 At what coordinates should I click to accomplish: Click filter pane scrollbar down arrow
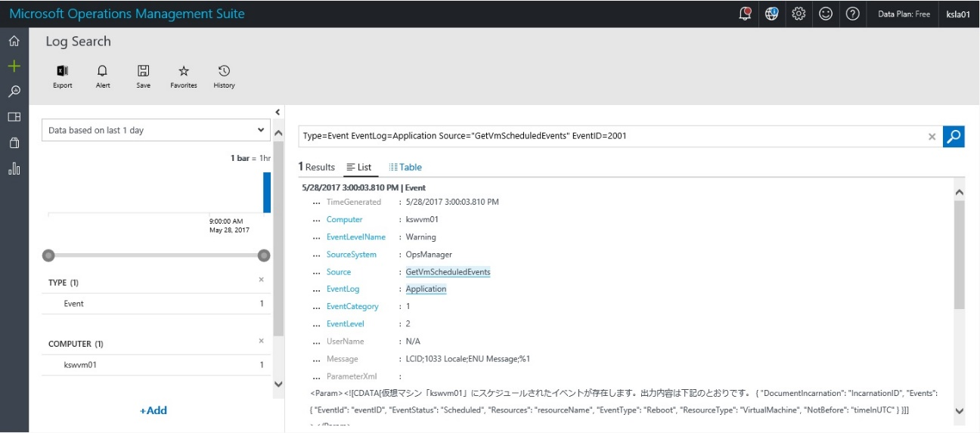(278, 384)
